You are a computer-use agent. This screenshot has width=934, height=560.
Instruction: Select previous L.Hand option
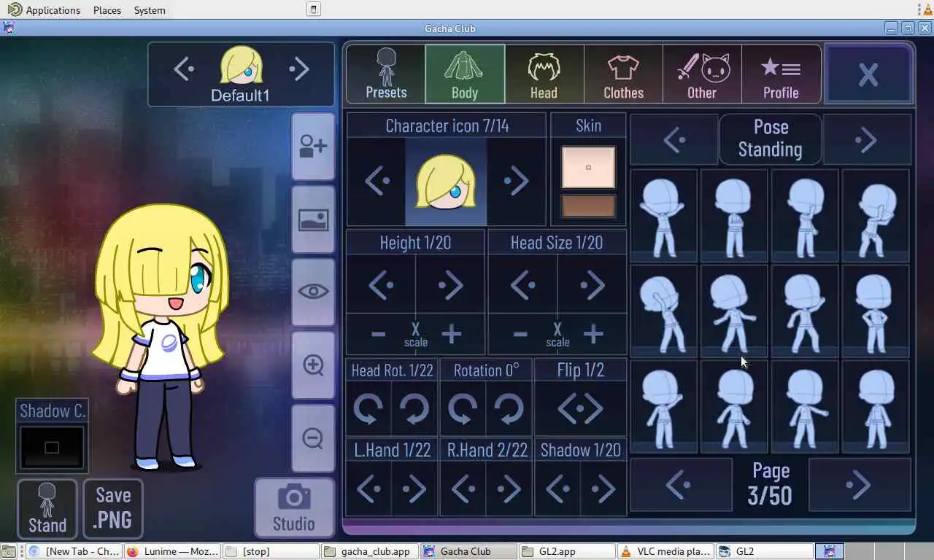click(x=368, y=489)
